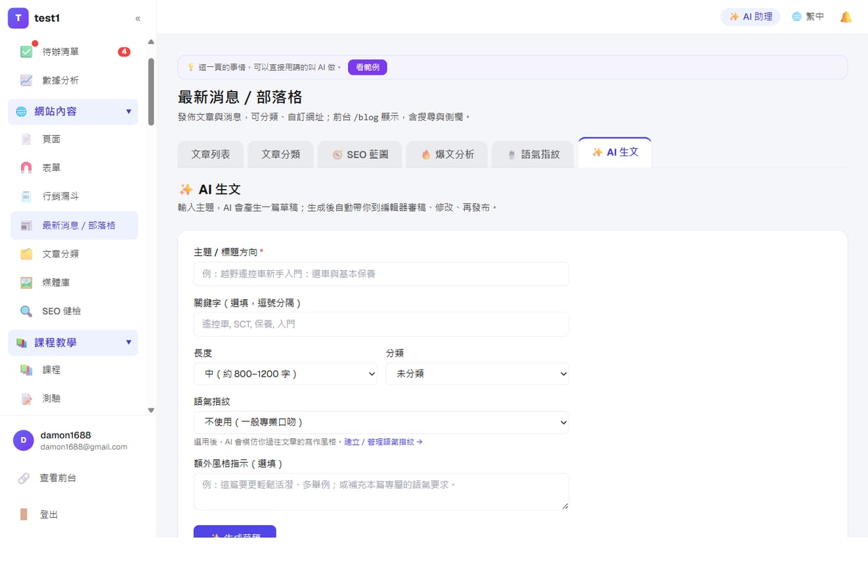Click the SEO 健檢 magnifier icon
Screen dimensions: 868x588
coord(26,311)
